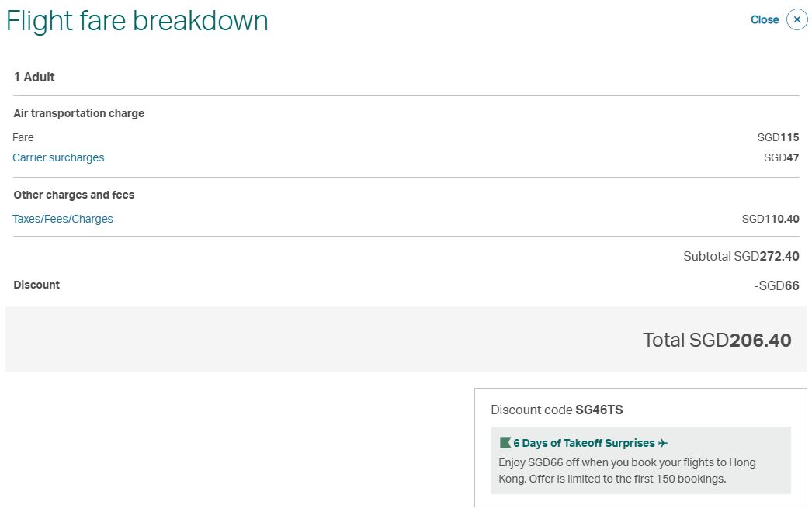
Task: Click the Total SGD206.40 amount
Action: tap(717, 340)
